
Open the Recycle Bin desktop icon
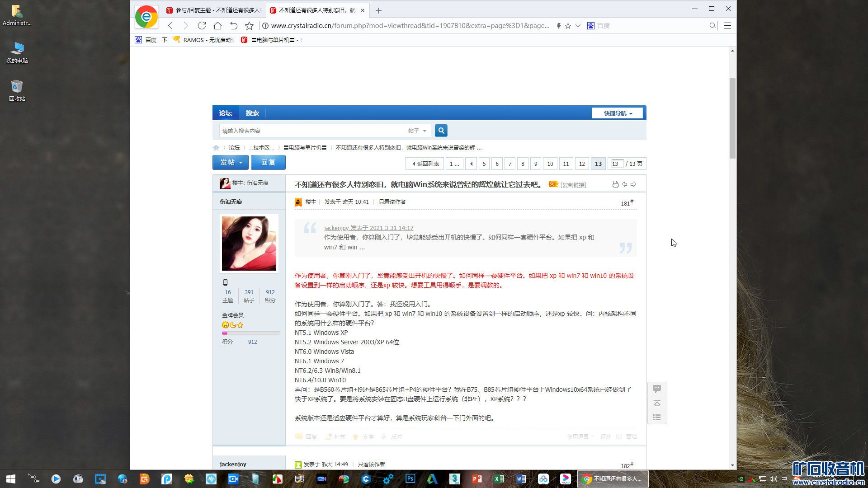click(17, 90)
